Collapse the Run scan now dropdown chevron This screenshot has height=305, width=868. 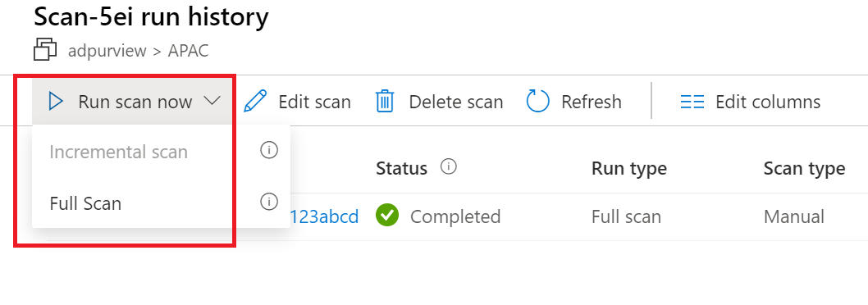212,101
